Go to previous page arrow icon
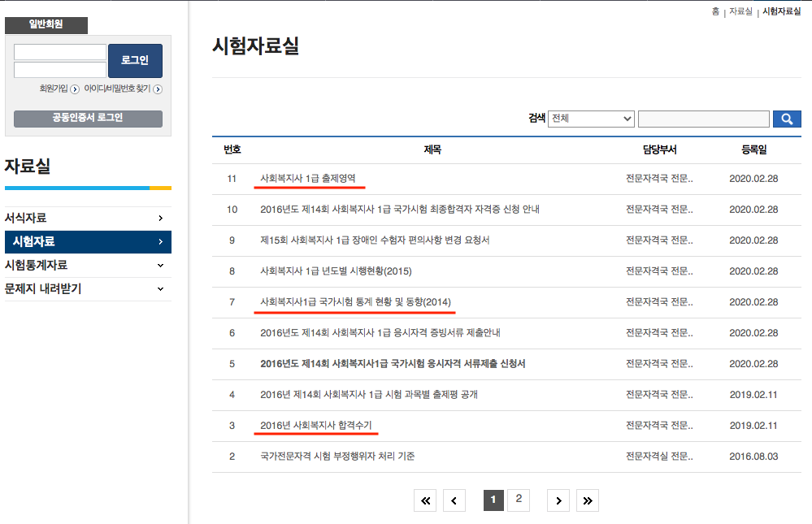The height and width of the screenshot is (524, 812). click(454, 500)
